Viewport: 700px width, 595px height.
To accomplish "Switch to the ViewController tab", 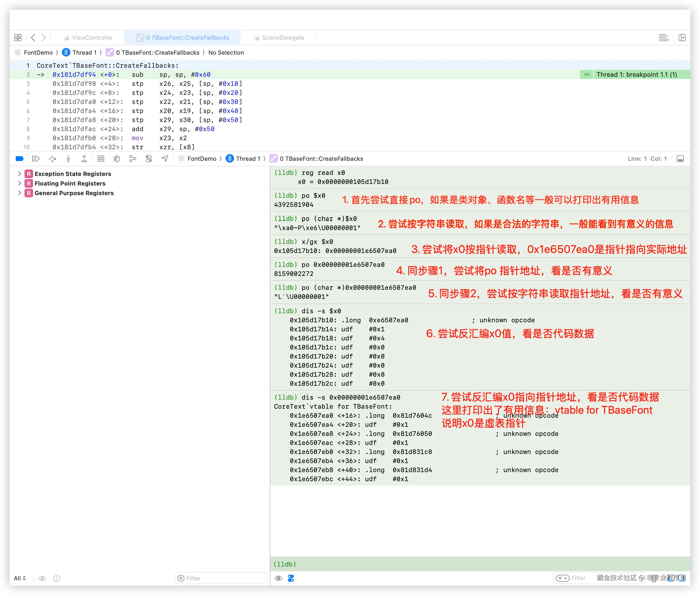I will [92, 37].
